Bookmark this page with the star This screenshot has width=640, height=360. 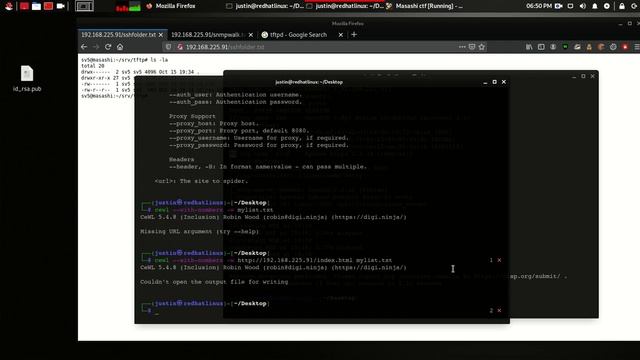[x=482, y=47]
